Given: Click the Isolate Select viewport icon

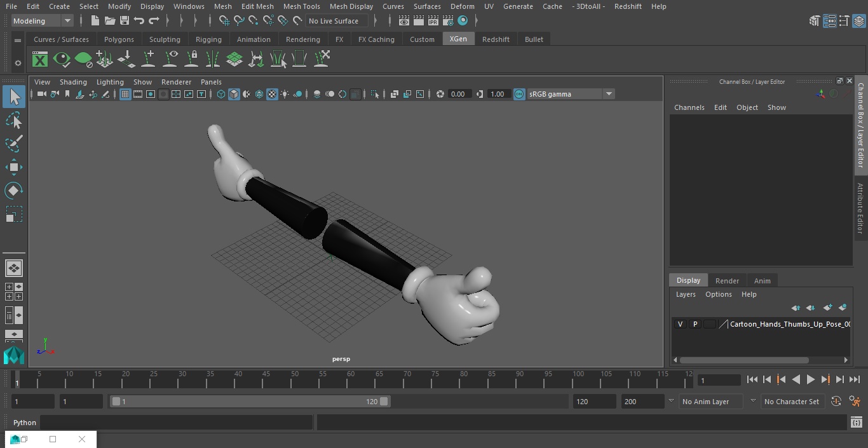Looking at the screenshot, I should point(375,94).
